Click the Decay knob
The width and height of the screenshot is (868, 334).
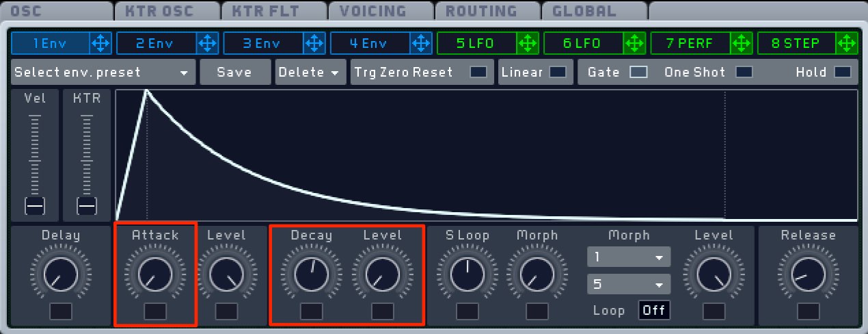[x=312, y=275]
